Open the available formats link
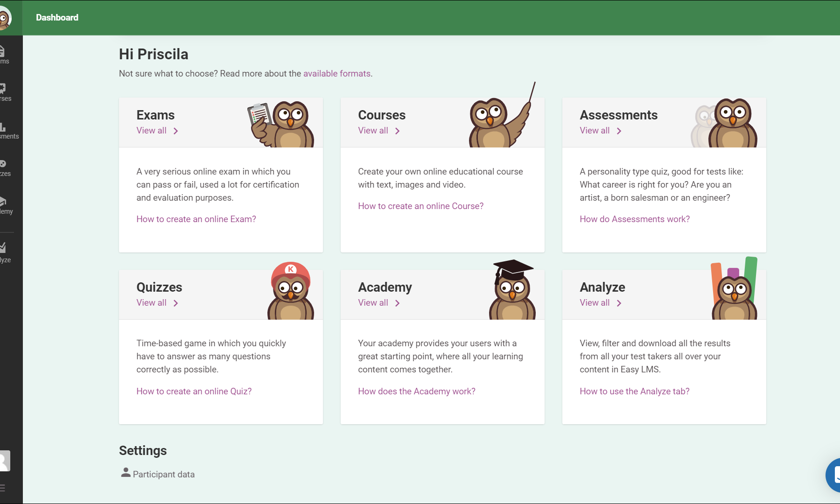Screen dimensions: 840x504 336,74
